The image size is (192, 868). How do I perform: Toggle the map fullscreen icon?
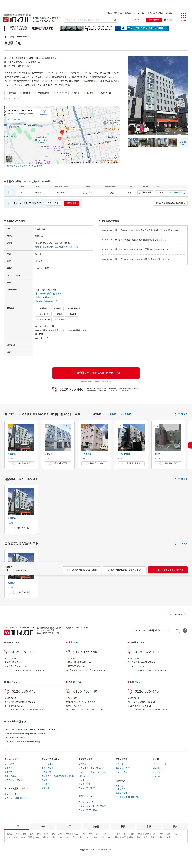pyautogui.click(x=115, y=157)
